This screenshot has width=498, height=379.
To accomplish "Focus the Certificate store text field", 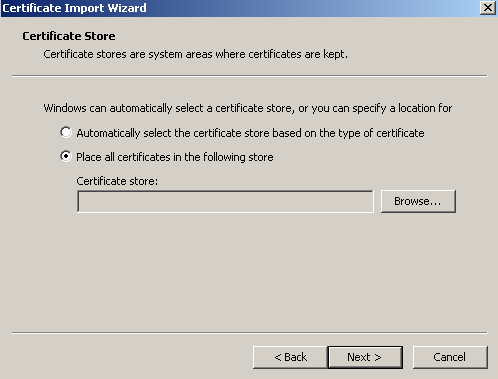I will tap(225, 201).
